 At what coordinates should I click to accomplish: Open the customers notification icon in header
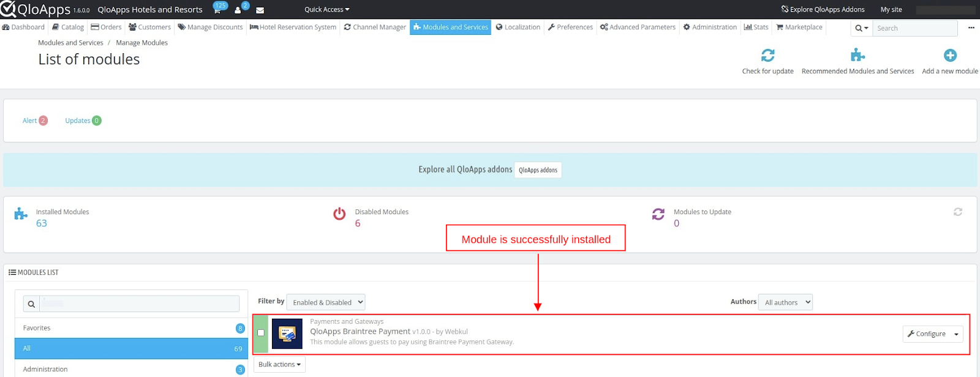[x=238, y=10]
